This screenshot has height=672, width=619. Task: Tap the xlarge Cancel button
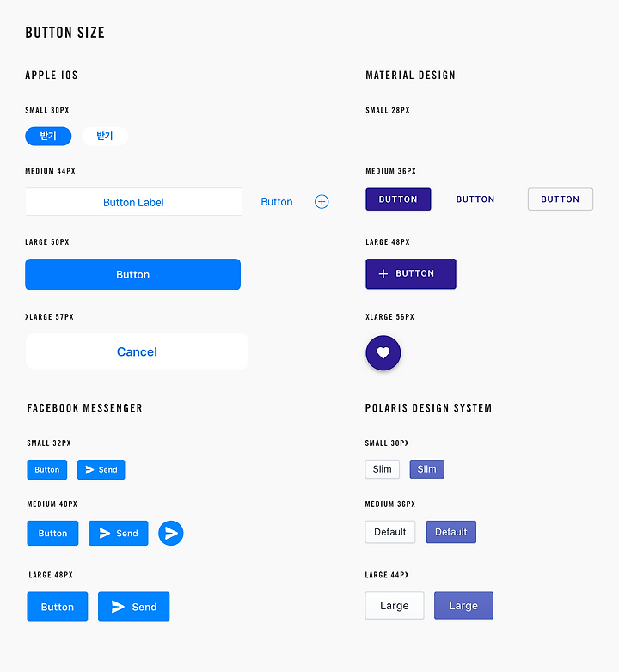137,351
